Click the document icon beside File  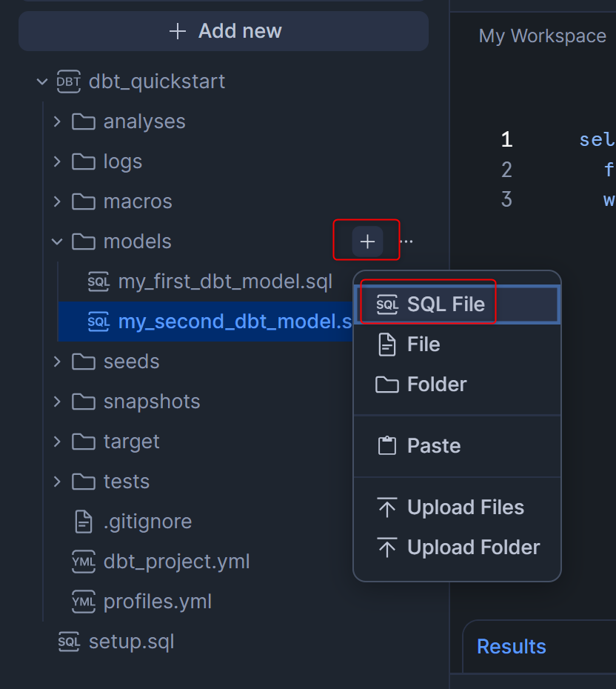(387, 344)
